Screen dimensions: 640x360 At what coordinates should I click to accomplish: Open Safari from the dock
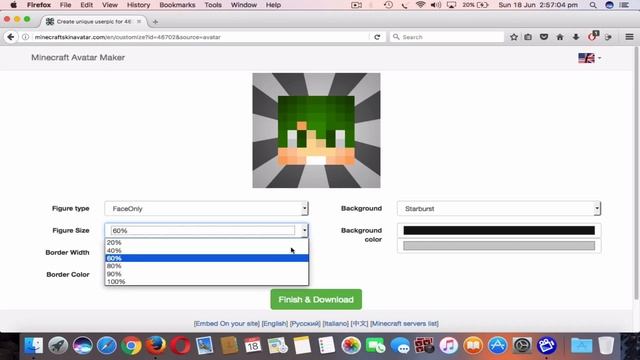point(107,345)
